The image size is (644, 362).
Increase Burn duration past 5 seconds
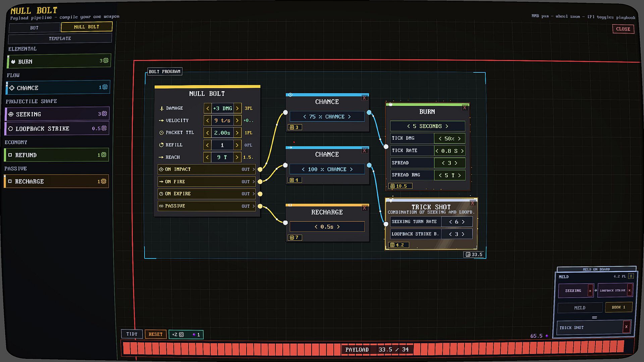[x=447, y=126]
